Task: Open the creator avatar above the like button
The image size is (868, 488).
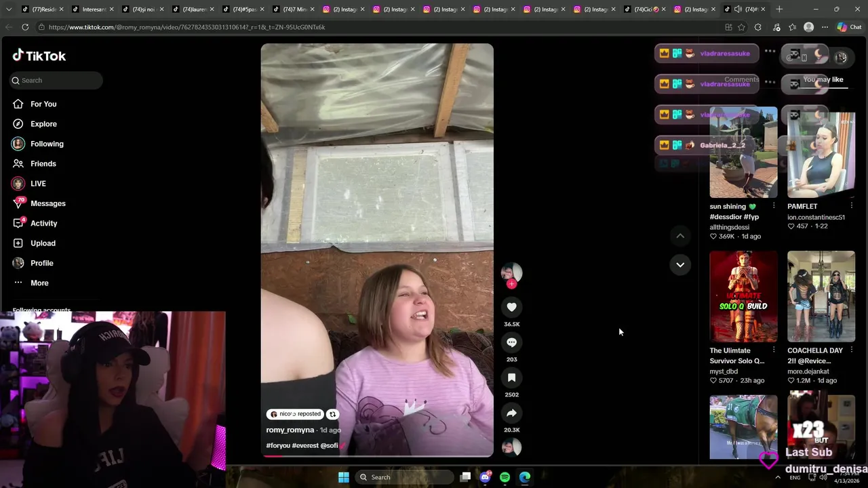Action: click(x=511, y=272)
